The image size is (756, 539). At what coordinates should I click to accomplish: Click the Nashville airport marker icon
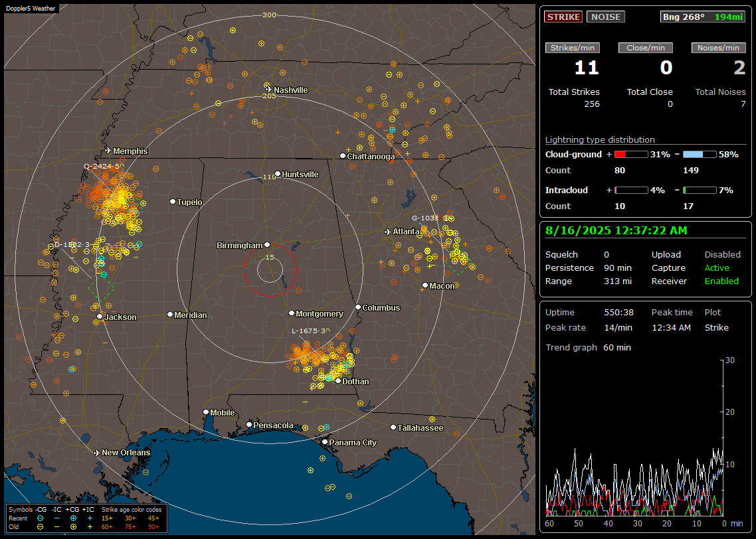[268, 90]
